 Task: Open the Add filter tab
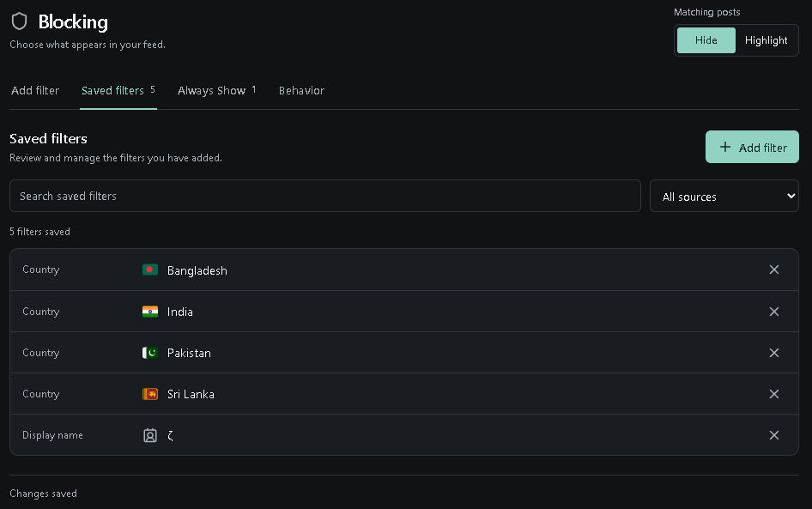(35, 91)
